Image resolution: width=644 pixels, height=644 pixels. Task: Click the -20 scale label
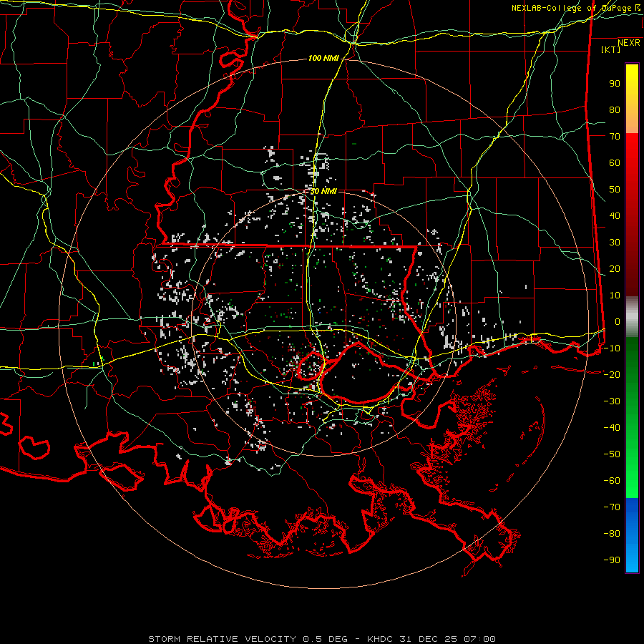[612, 375]
